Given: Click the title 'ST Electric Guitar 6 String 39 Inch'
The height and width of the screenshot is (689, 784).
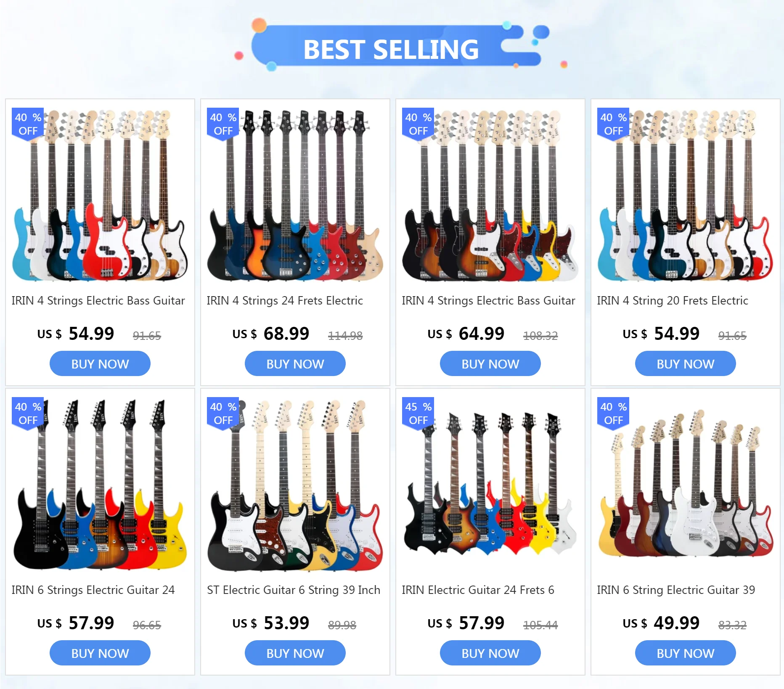Looking at the screenshot, I should pyautogui.click(x=294, y=590).
